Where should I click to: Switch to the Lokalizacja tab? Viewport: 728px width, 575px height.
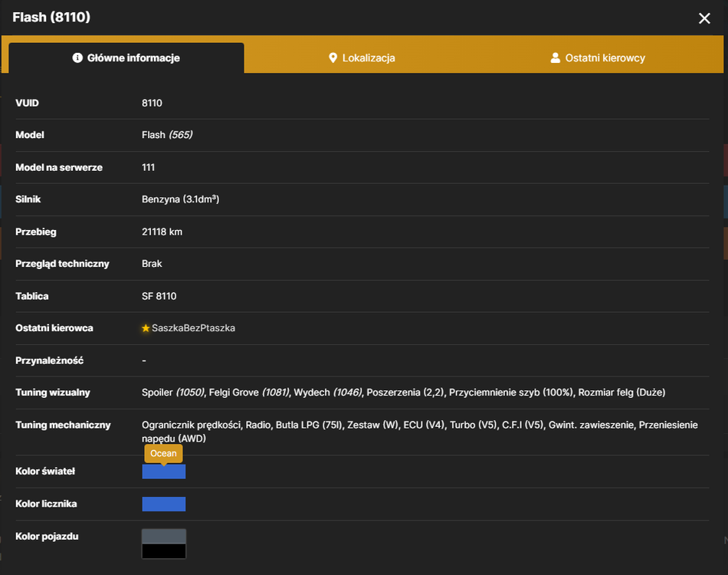(362, 58)
